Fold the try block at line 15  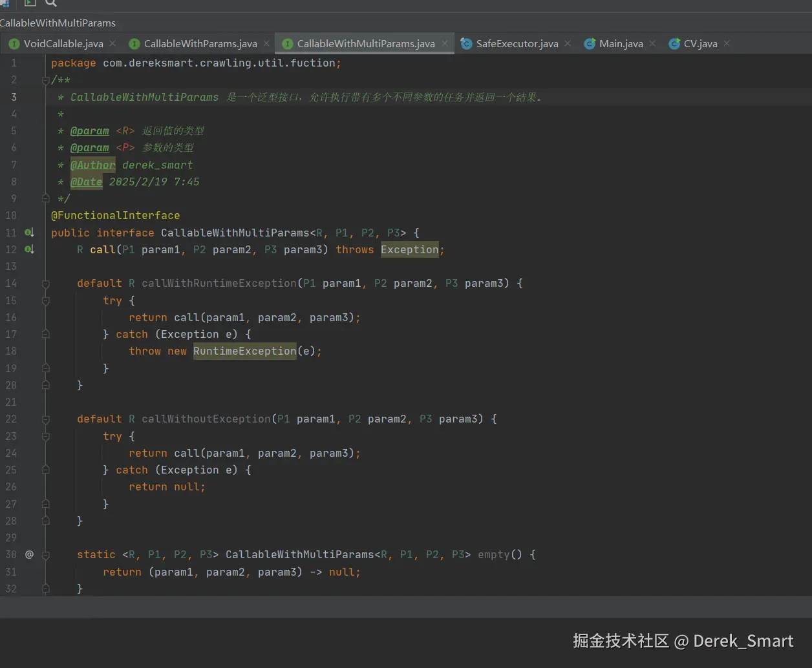pyautogui.click(x=45, y=300)
